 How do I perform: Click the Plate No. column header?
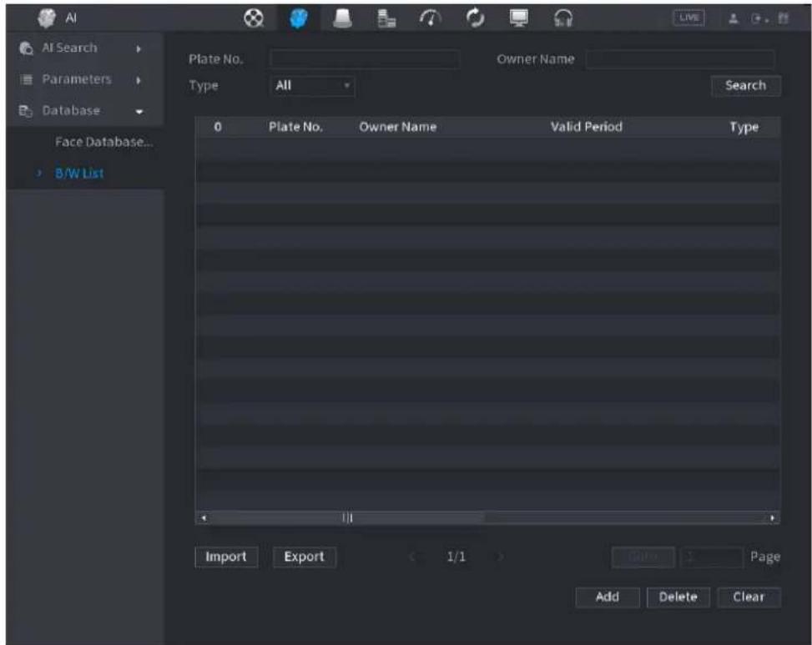pyautogui.click(x=295, y=127)
